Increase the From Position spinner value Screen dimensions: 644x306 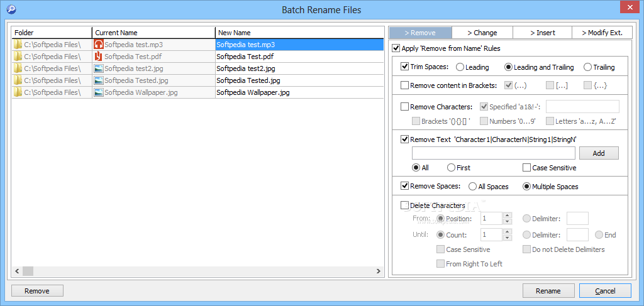pos(508,216)
